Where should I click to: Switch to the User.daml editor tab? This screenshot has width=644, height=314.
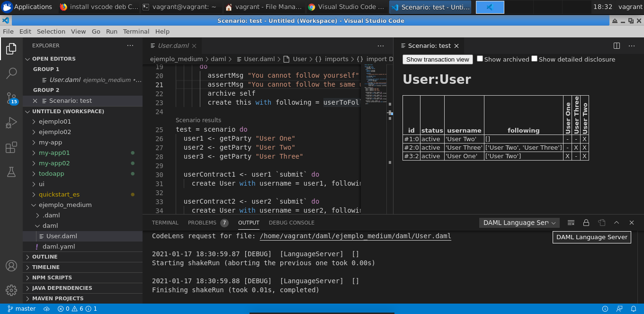[172, 46]
